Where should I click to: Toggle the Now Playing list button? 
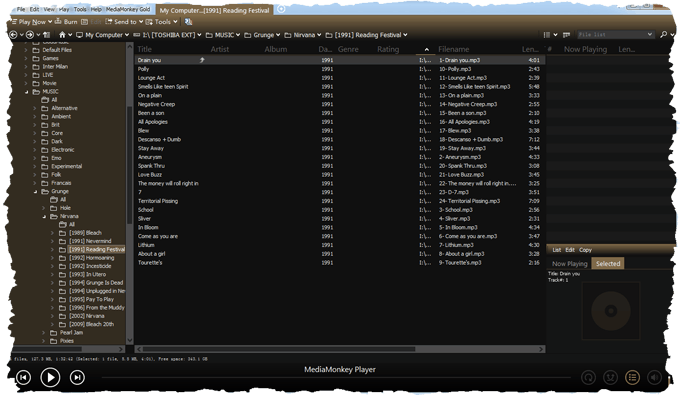coord(632,377)
